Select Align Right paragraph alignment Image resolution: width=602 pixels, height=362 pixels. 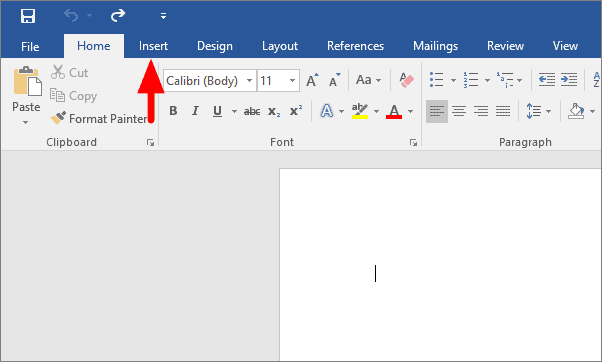481,111
